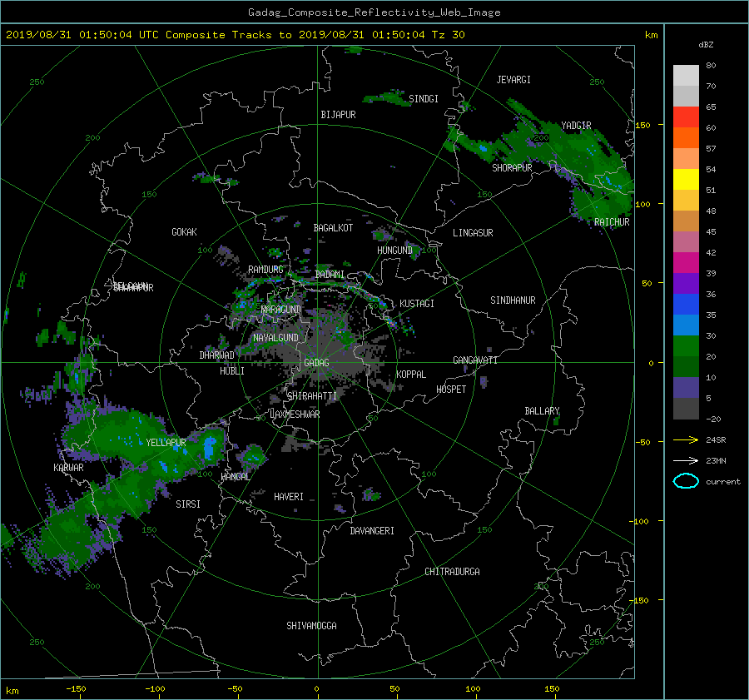
Task: Click the KARWAR city label
Action: coord(68,467)
